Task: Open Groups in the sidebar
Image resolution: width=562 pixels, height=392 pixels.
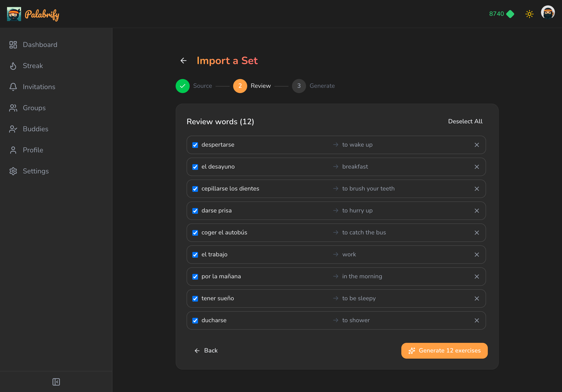Action: (x=34, y=108)
